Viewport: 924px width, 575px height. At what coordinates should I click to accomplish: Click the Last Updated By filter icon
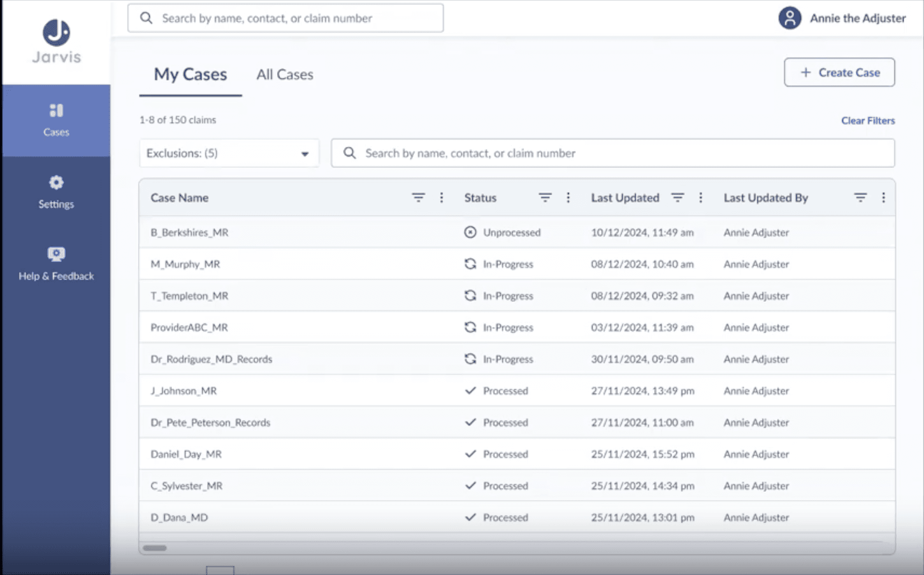tap(860, 198)
